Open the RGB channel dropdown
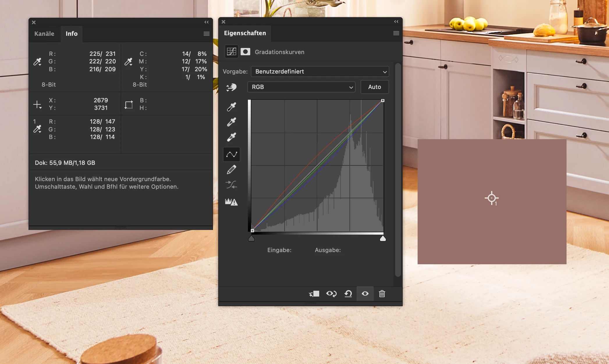 (x=301, y=87)
